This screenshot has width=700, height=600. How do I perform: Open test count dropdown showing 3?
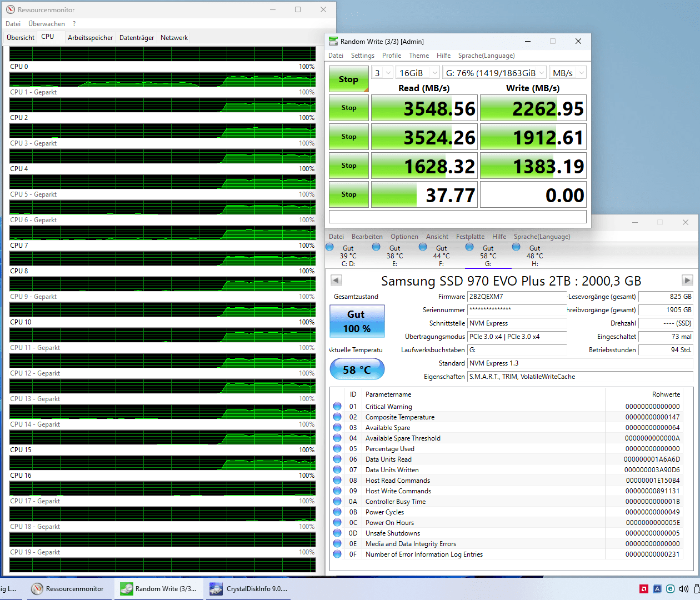click(x=382, y=73)
